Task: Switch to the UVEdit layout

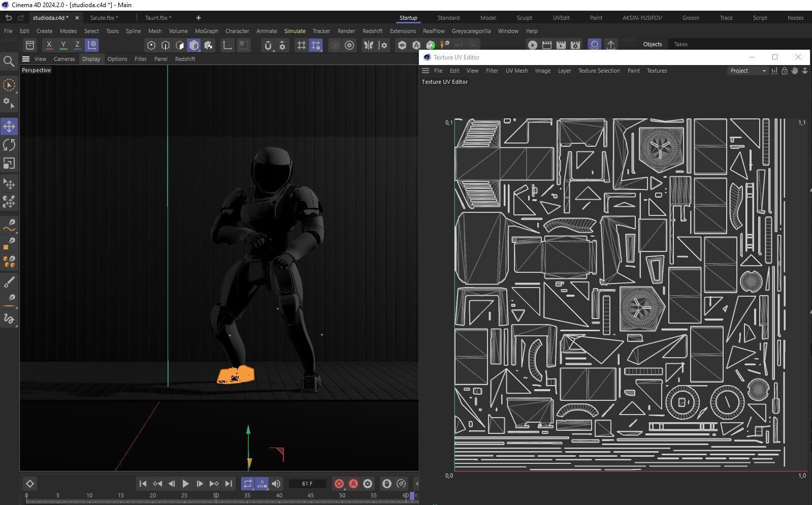Action: (561, 18)
